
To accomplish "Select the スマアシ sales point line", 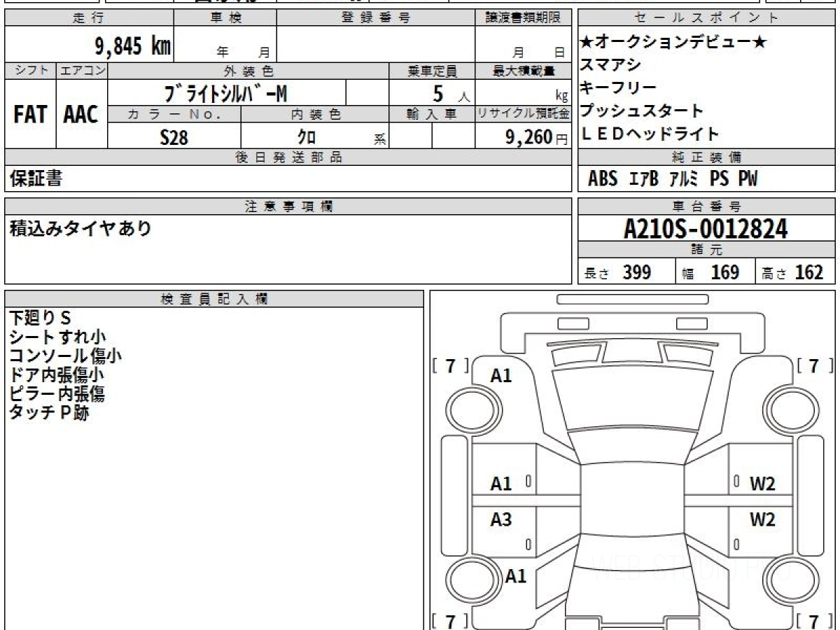I will pyautogui.click(x=610, y=65).
